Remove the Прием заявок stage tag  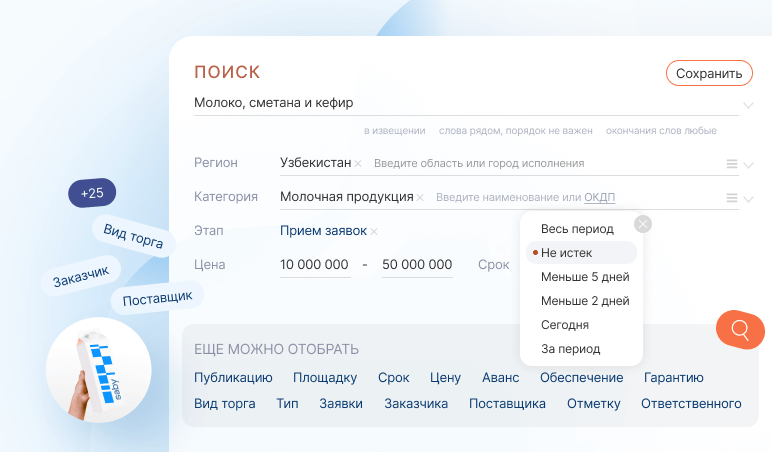pyautogui.click(x=374, y=231)
